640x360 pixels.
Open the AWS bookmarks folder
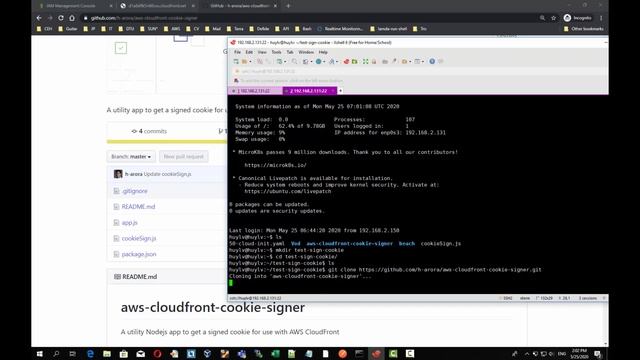(x=172, y=29)
